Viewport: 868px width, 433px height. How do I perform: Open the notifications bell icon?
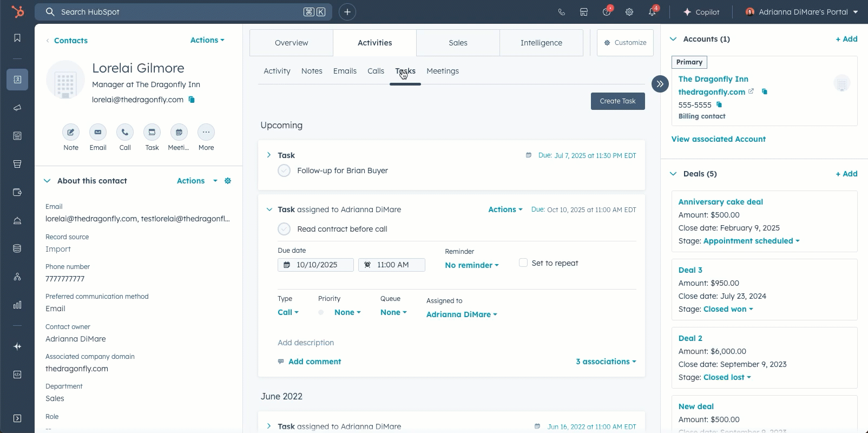652,12
